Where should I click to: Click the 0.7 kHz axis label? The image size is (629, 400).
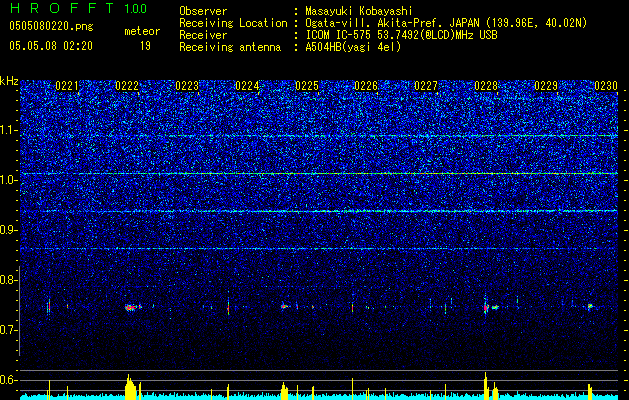click(x=9, y=330)
